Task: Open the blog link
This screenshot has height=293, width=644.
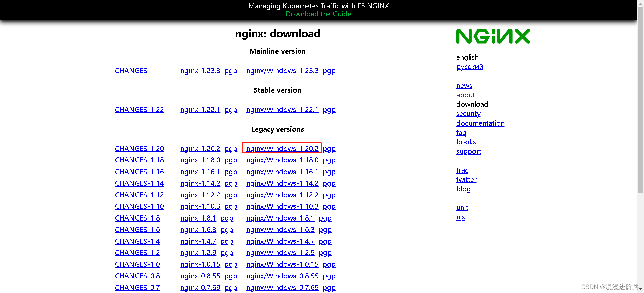Action: (463, 189)
